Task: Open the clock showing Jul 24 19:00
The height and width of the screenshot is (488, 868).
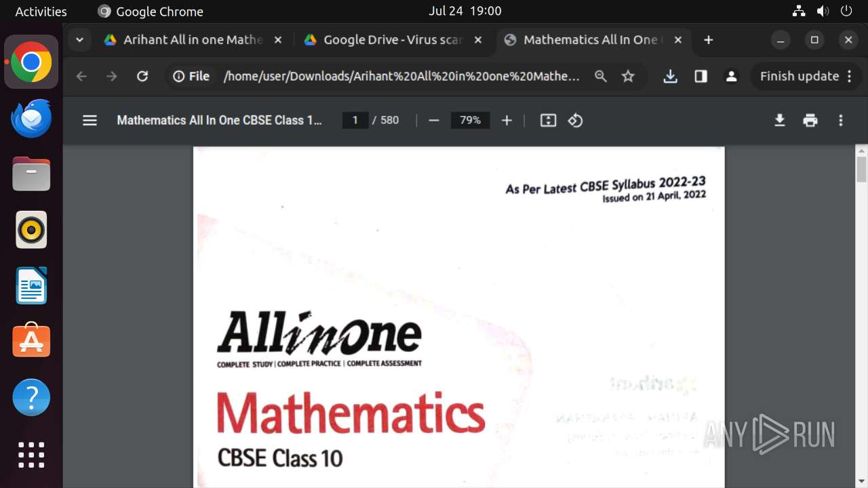Action: 465,11
